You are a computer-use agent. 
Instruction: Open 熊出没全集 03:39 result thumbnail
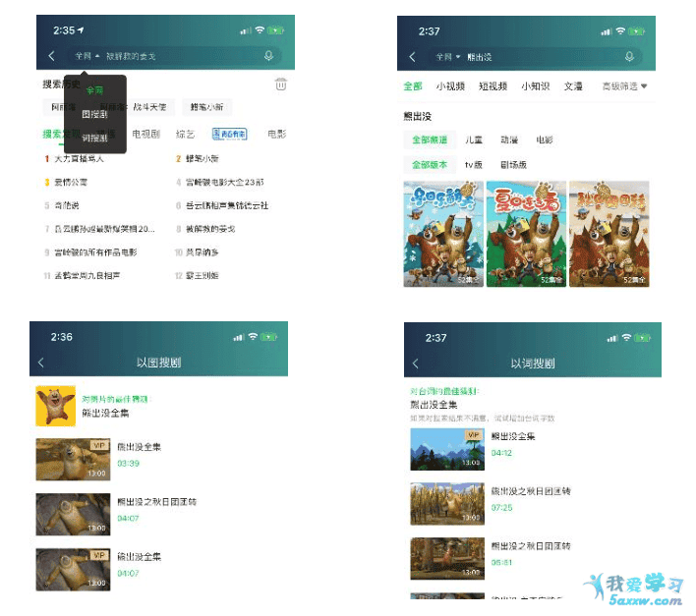(74, 459)
